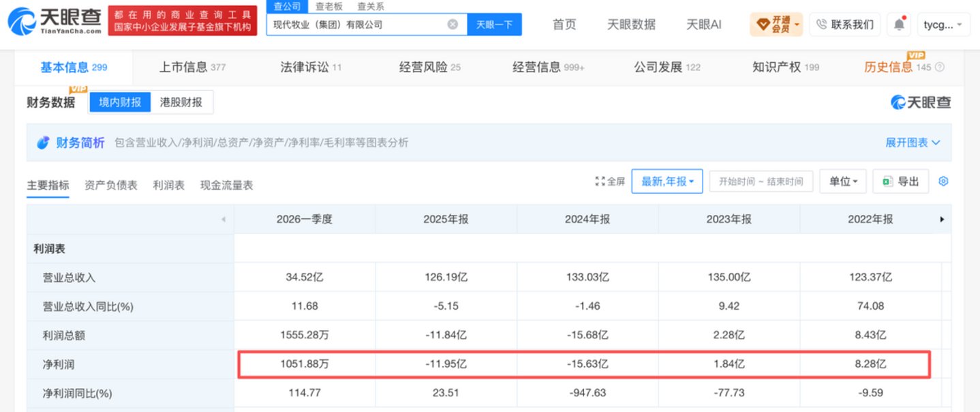Click the 营业总收入同比(%) row label
980x412 pixels.
(x=87, y=306)
